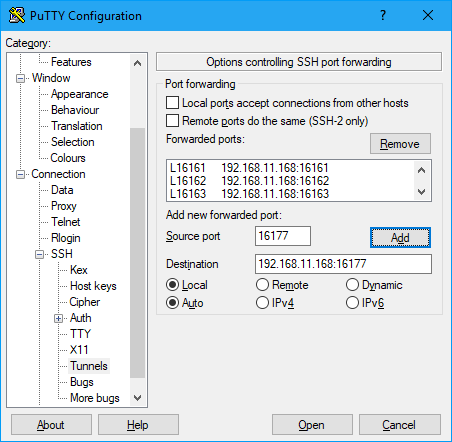Click the Add forwarded port button

point(400,238)
